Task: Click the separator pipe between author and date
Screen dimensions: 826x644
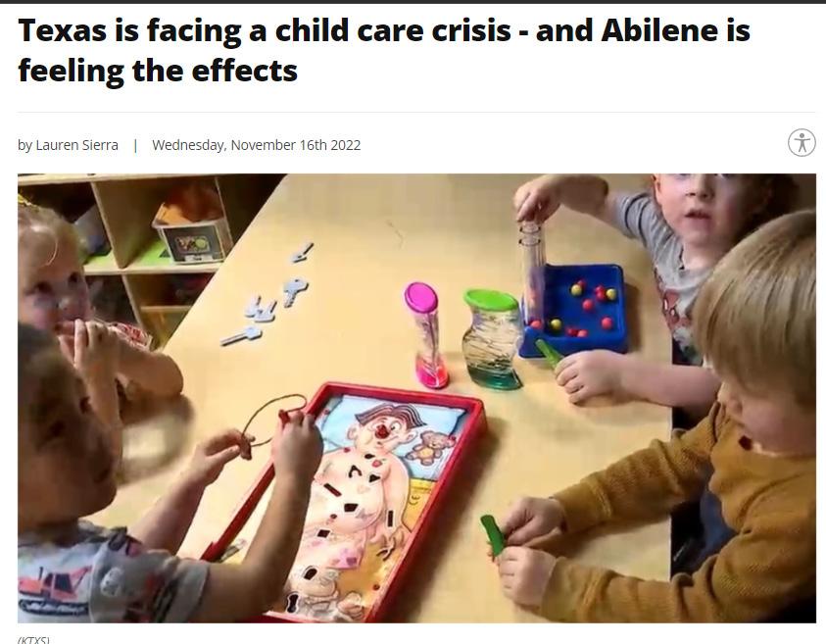Action: click(x=135, y=145)
